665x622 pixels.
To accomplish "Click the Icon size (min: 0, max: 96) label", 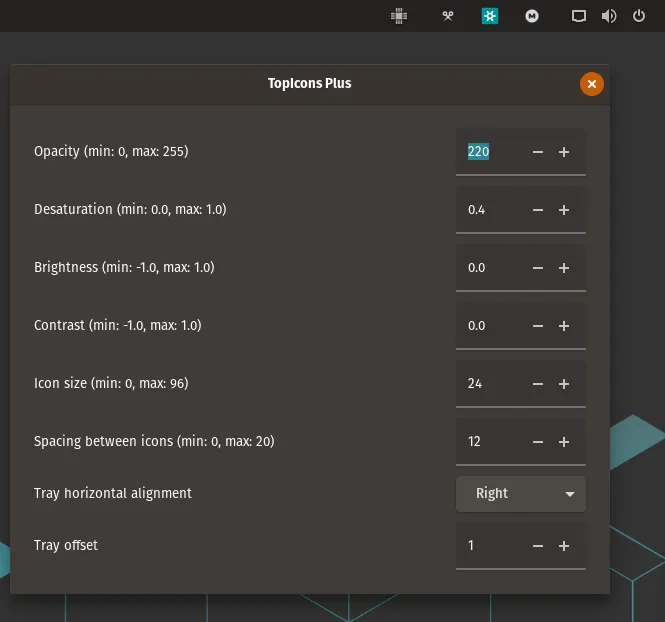I will pos(111,384).
